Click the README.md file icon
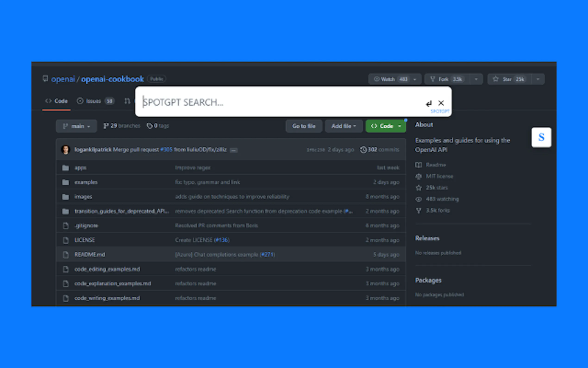The height and width of the screenshot is (368, 588). pos(66,255)
